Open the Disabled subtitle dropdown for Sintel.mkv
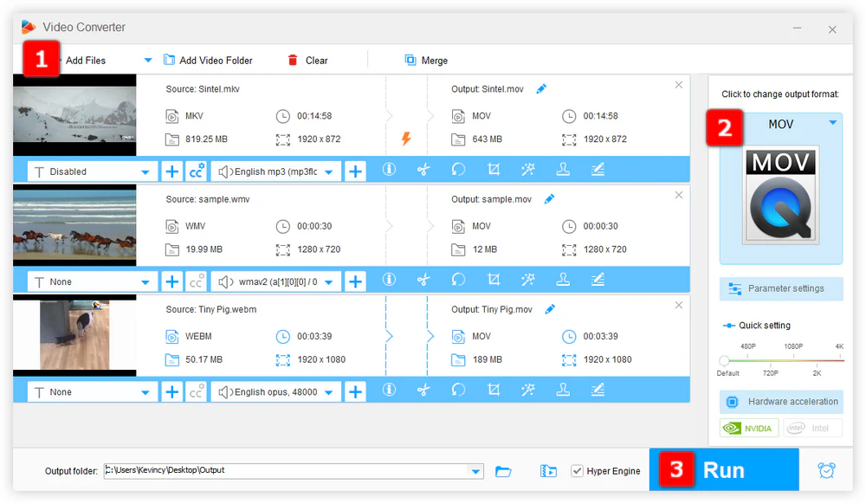Image resolution: width=866 pixels, height=504 pixels. [93, 171]
